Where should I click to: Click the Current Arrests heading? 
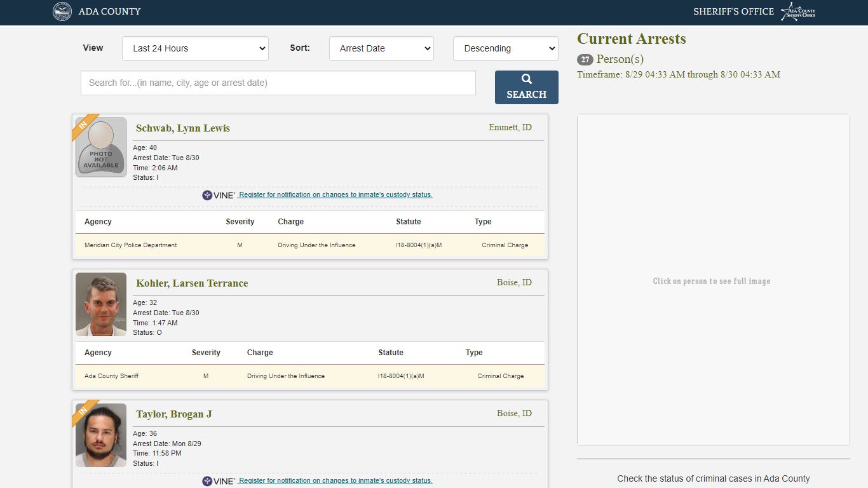click(632, 39)
